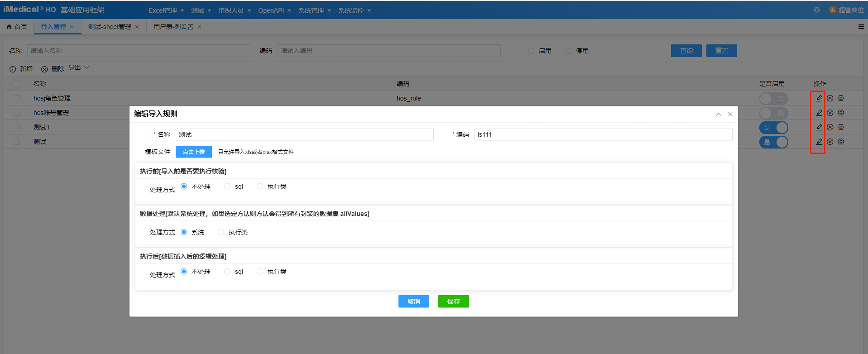Click the 查询 search button
Viewport: 868px width, 354px height.
point(686,51)
